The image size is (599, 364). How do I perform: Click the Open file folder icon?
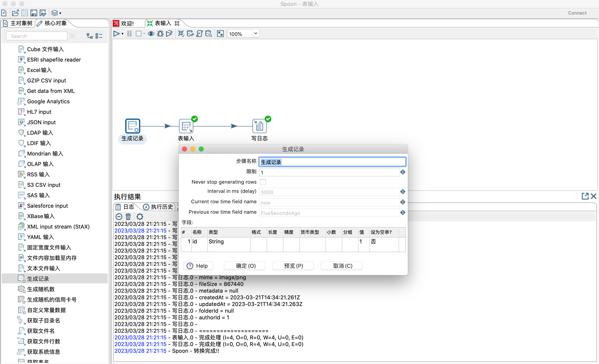coord(15,13)
